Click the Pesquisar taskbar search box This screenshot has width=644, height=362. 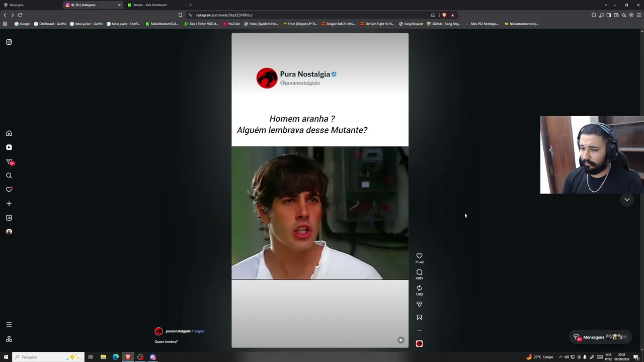[x=48, y=357]
